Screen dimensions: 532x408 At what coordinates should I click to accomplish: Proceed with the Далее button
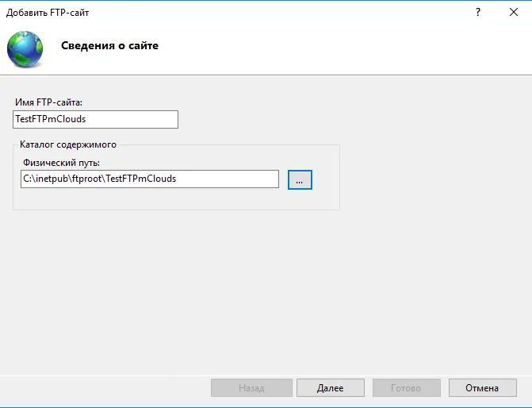tap(330, 388)
